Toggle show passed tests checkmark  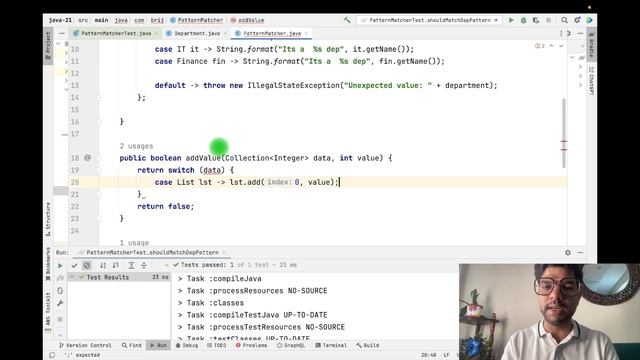pyautogui.click(x=74, y=265)
